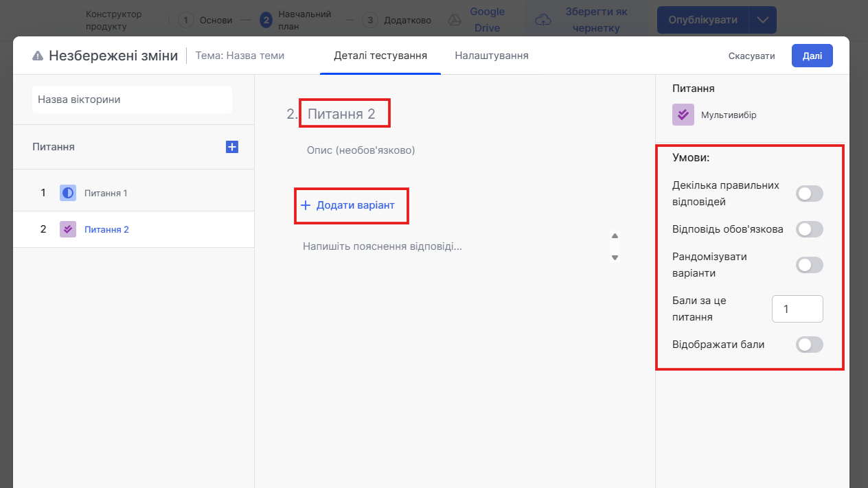This screenshot has width=868, height=488.
Task: Click the Google Drive icon in top bar
Action: tap(455, 21)
